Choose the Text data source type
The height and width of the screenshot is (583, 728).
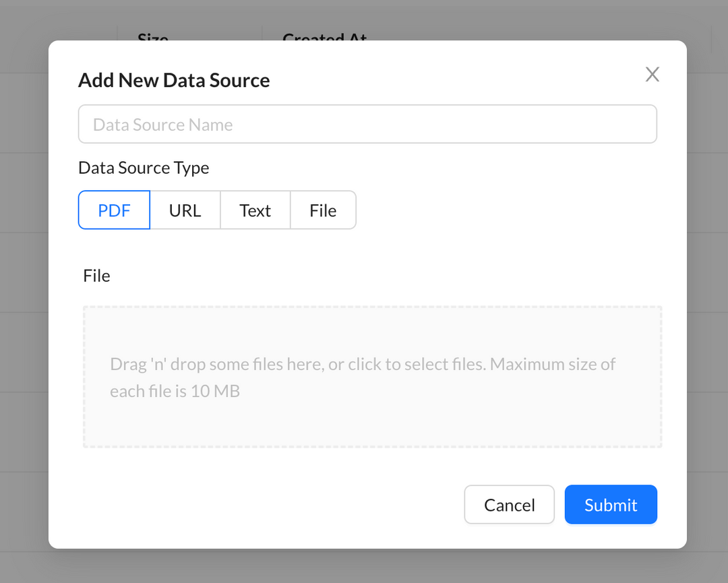(255, 210)
